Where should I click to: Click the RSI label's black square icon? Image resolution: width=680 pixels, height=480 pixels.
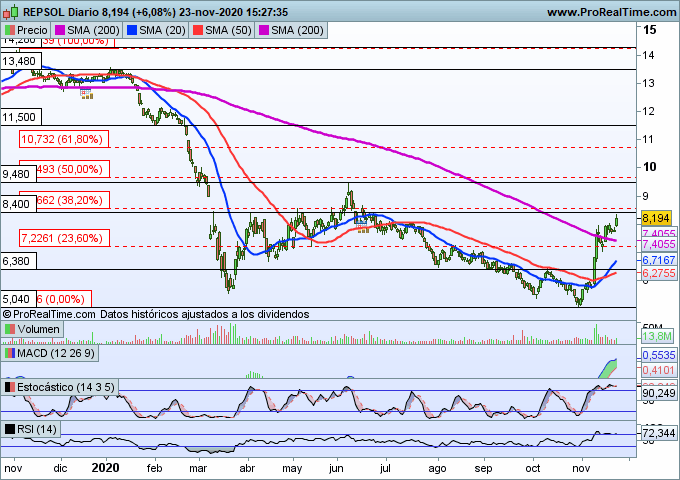click(x=10, y=429)
